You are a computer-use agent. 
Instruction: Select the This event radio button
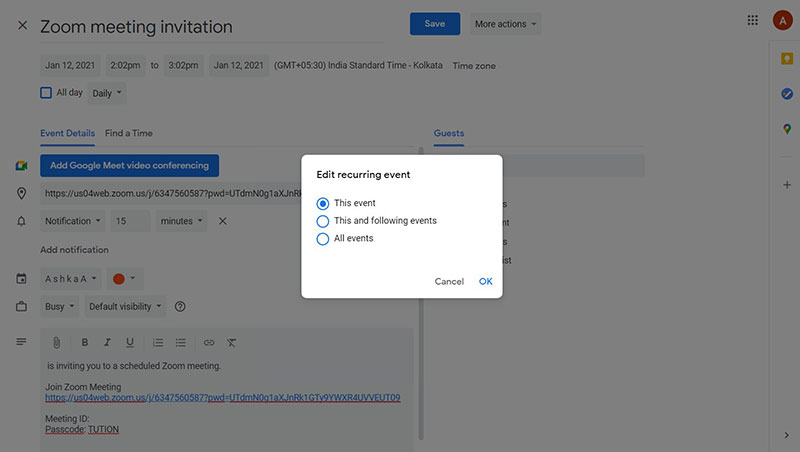click(x=322, y=204)
